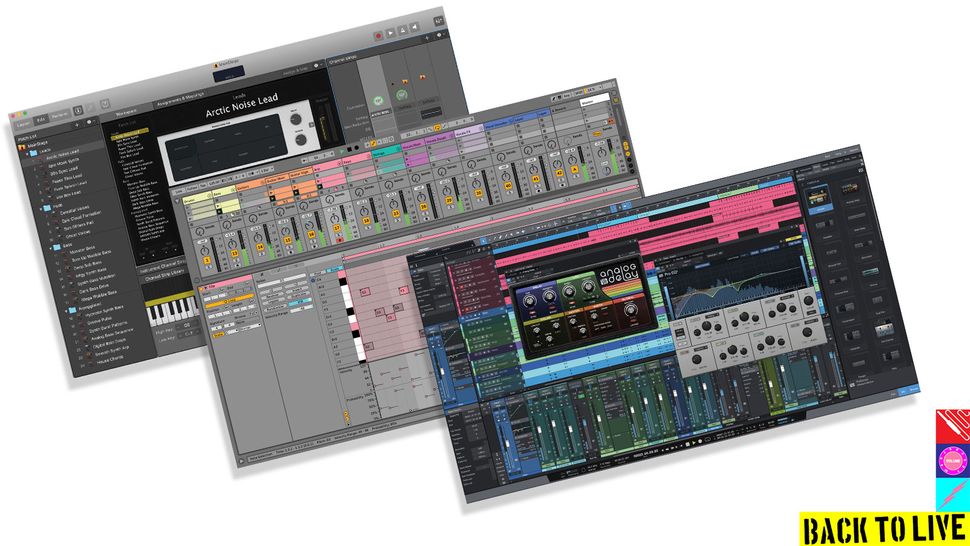Click the upper knob on MainStage workspace panel
Image resolution: width=970 pixels, height=546 pixels.
click(296, 119)
